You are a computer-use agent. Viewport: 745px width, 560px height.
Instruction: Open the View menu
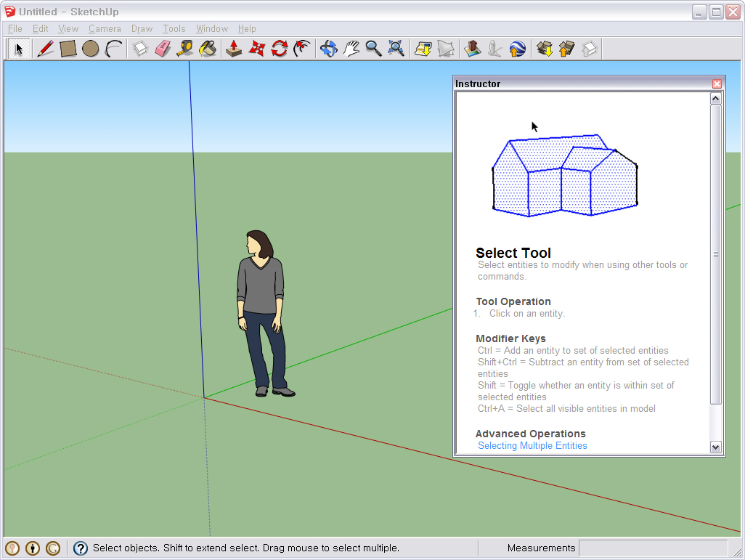(x=68, y=28)
